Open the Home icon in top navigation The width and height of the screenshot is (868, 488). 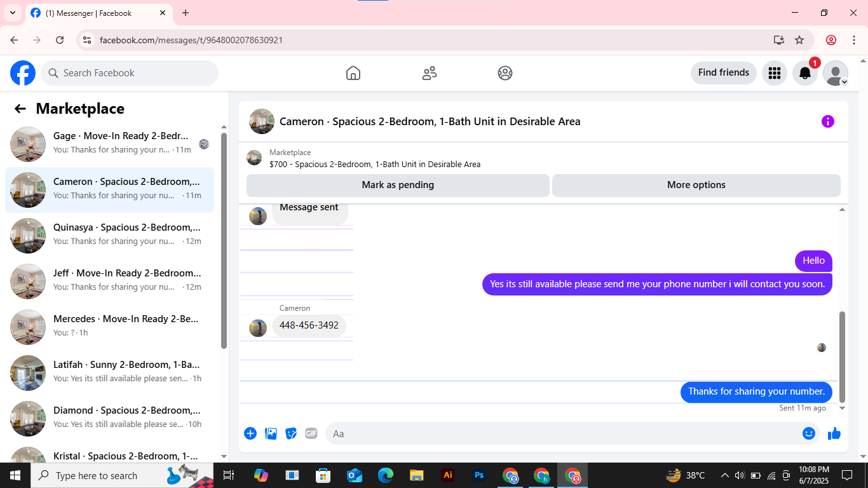point(353,73)
